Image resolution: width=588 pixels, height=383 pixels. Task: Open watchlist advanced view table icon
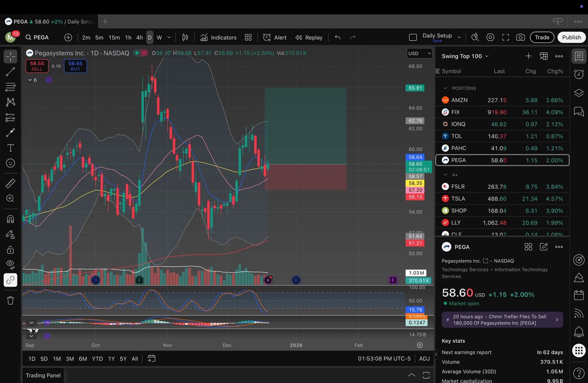point(543,56)
